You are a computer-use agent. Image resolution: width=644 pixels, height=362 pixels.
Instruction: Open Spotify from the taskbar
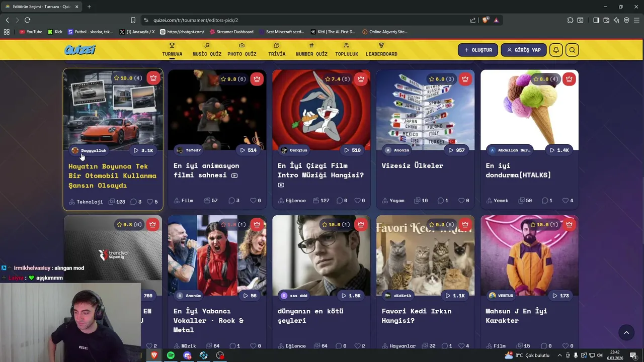pos(171,355)
